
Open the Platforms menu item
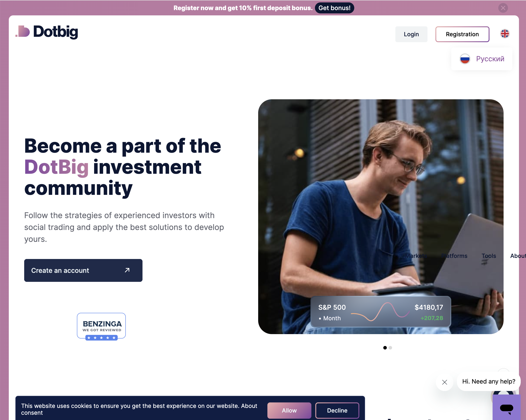tap(454, 256)
